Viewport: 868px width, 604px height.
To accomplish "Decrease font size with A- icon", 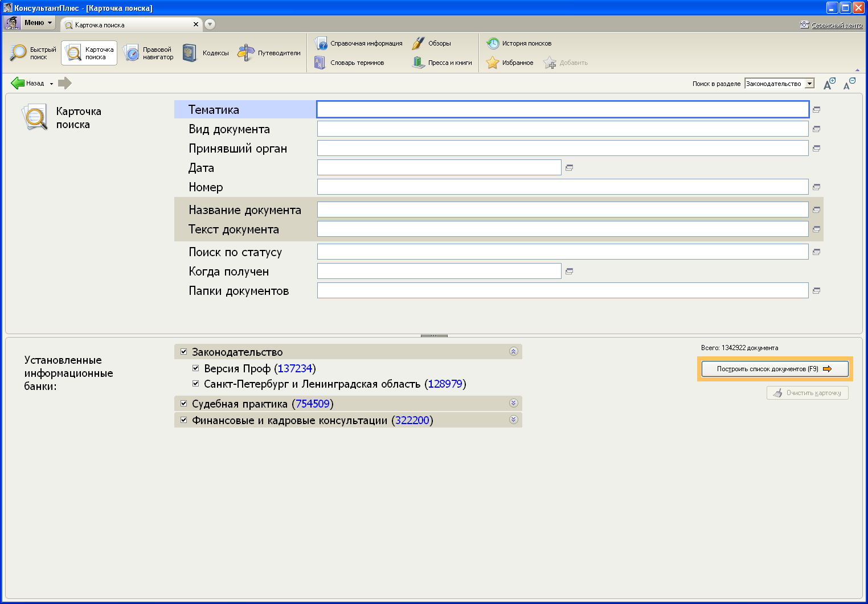I will pos(849,83).
